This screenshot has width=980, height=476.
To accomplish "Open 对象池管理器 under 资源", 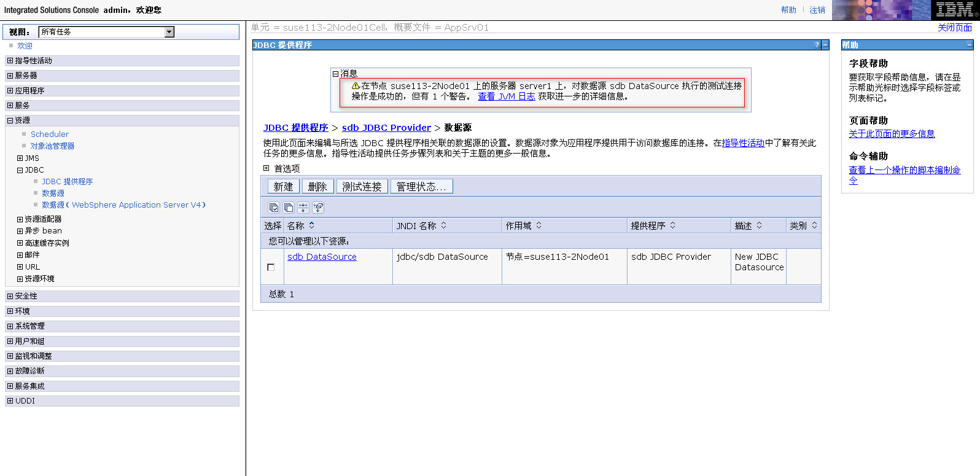I will click(53, 146).
